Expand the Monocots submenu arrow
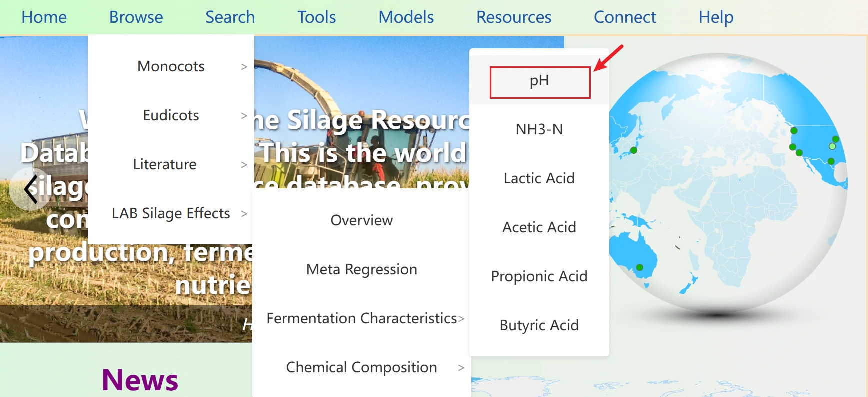Image resolution: width=868 pixels, height=397 pixels. [244, 67]
